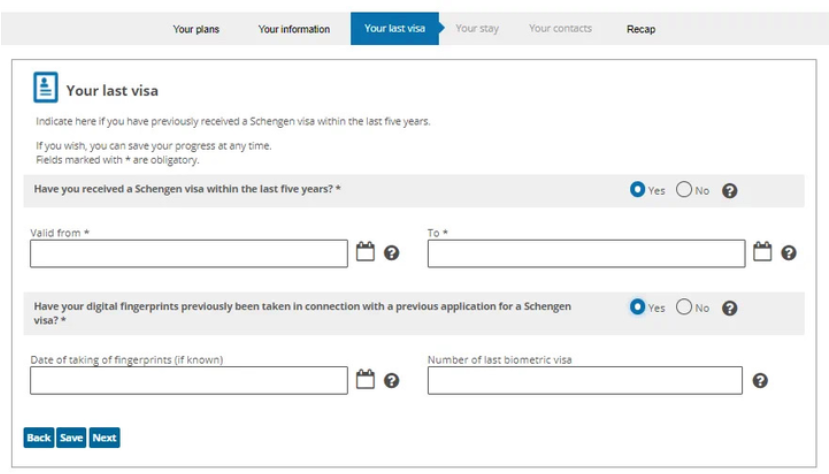829x474 pixels.
Task: Select No for digital fingerprints taken
Action: tap(684, 306)
